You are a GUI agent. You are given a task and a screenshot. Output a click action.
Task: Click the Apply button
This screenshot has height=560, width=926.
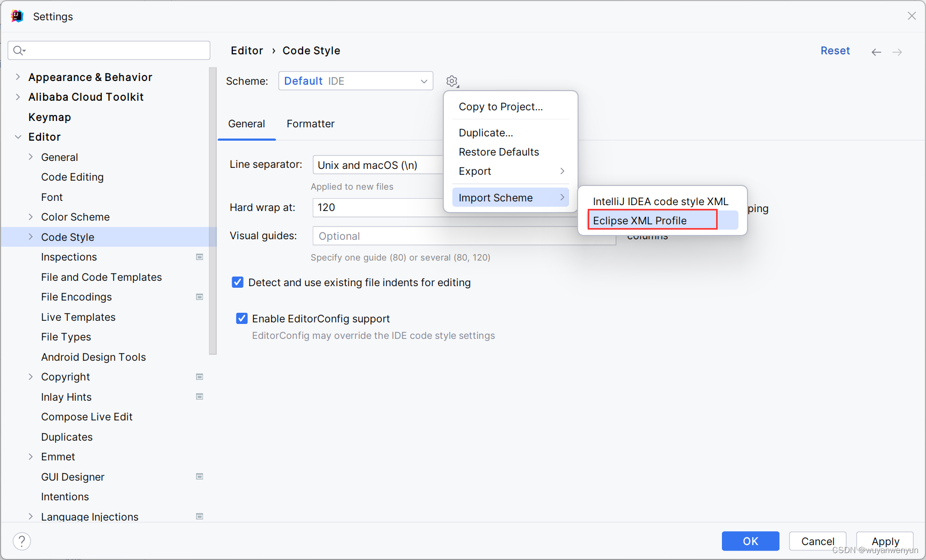[885, 541]
